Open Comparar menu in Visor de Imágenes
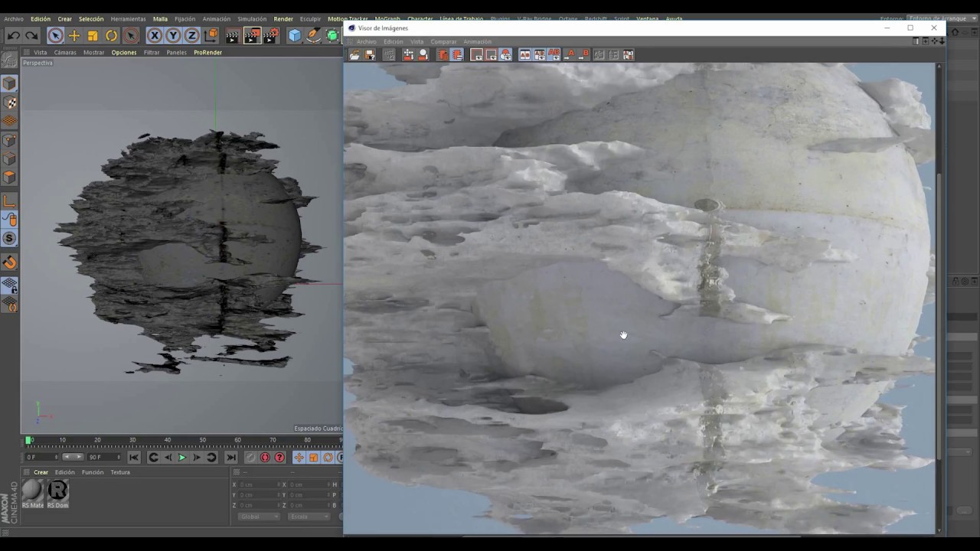Image resolution: width=980 pixels, height=551 pixels. coord(443,41)
